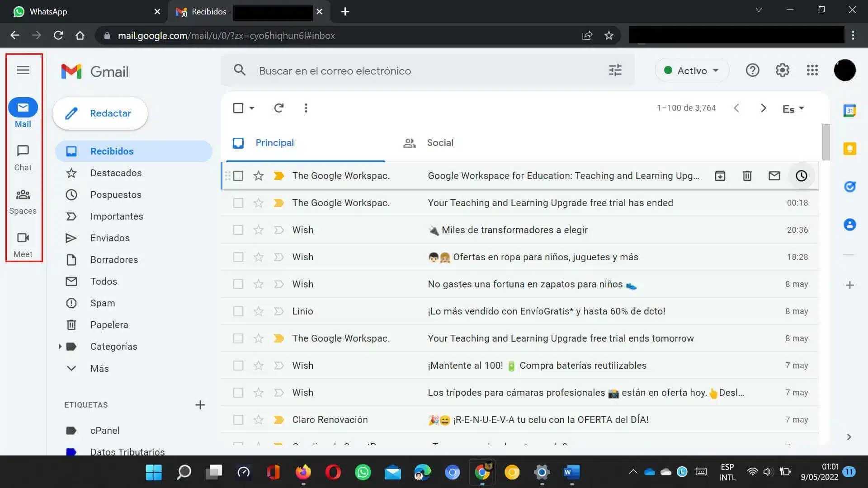This screenshot has height=488, width=868.
Task: Refresh the inbox list
Action: (279, 108)
